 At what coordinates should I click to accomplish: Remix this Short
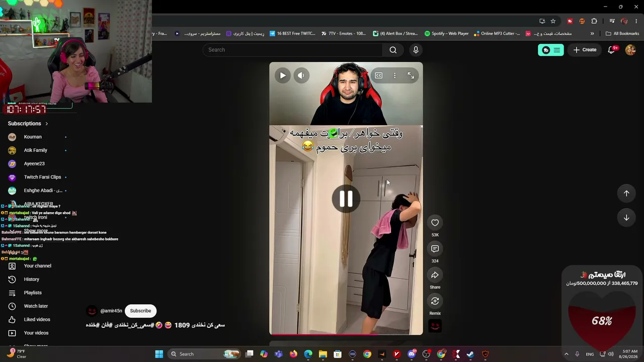pos(435,301)
